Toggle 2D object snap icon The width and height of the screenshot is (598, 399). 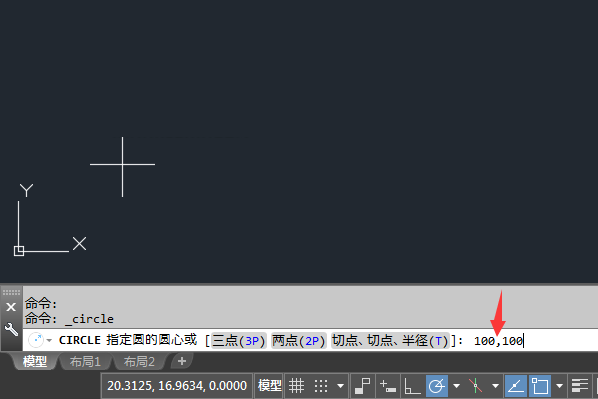pyautogui.click(x=540, y=386)
